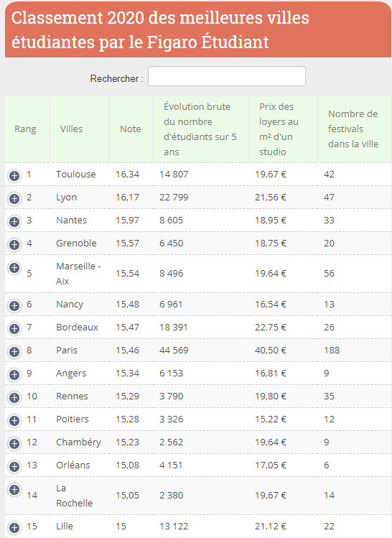Show more info for Bordeaux row

(14, 329)
